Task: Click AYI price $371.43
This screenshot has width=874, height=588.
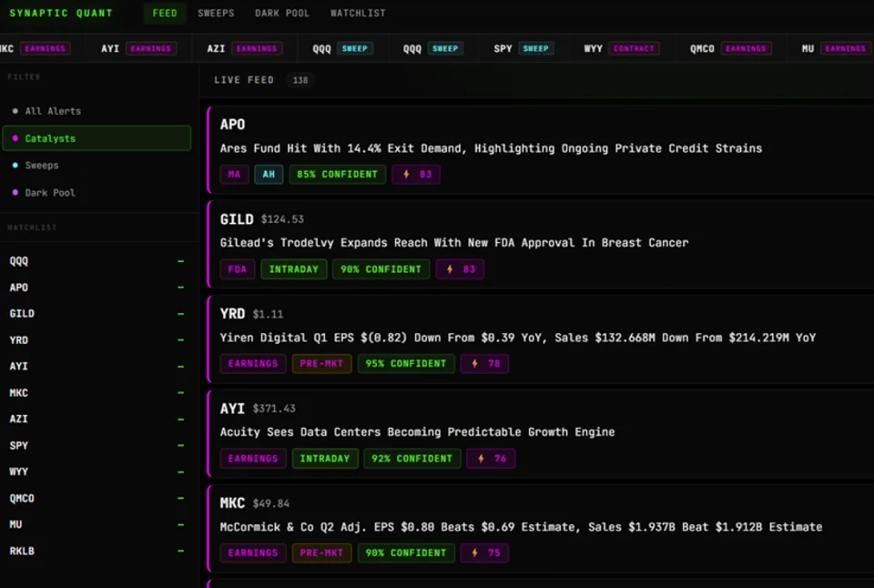Action: pyautogui.click(x=274, y=409)
